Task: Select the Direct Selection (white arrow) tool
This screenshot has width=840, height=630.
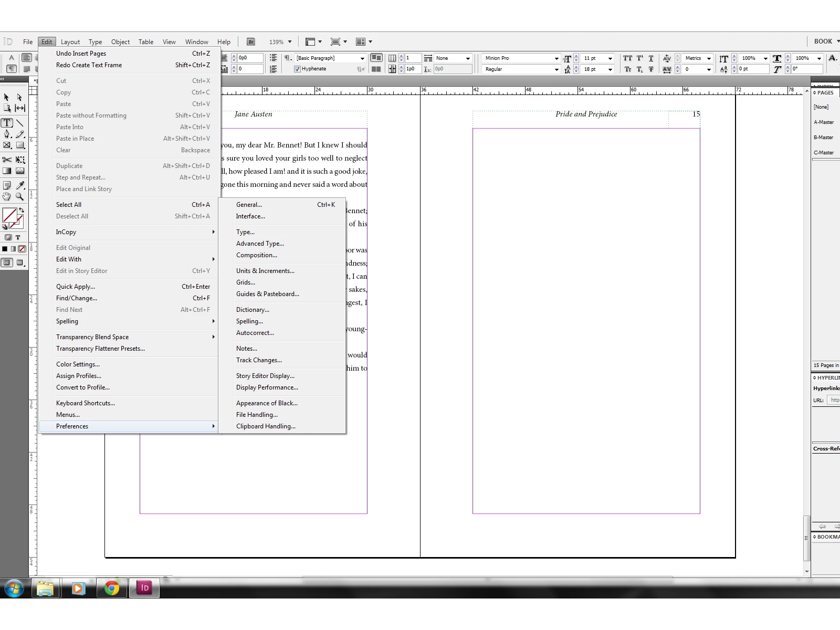Action: [x=20, y=97]
